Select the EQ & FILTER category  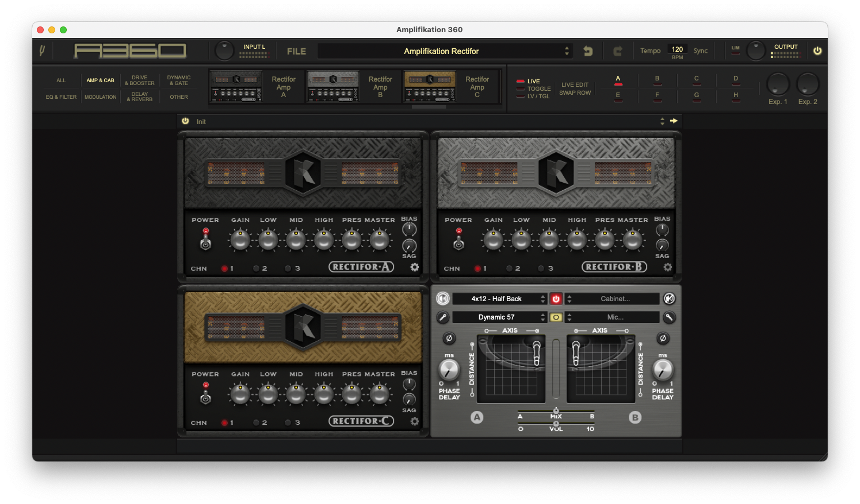[61, 97]
